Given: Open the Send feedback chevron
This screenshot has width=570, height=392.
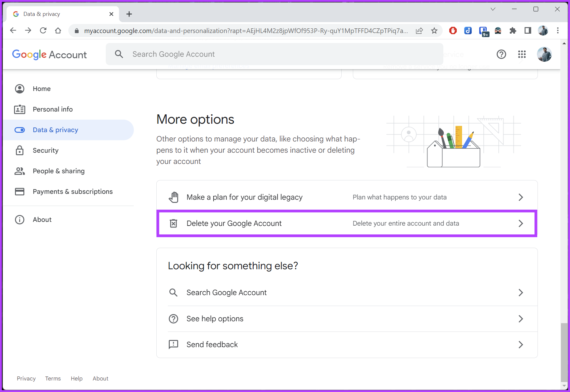Looking at the screenshot, I should click(x=521, y=345).
